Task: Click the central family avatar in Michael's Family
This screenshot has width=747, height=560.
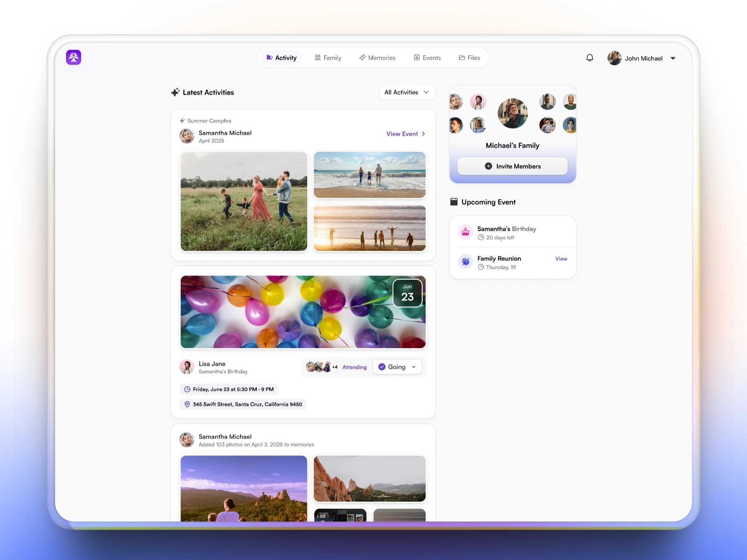Action: (x=513, y=113)
